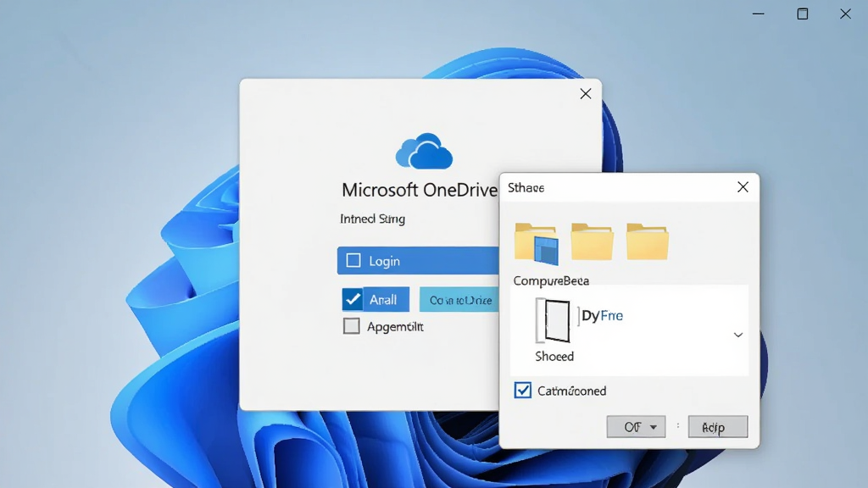Viewport: 868px width, 488px height.
Task: Open the folder with blue window overlay
Action: click(537, 243)
